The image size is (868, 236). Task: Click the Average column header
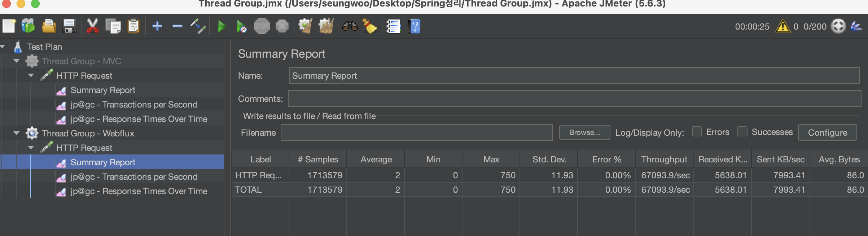tap(376, 159)
